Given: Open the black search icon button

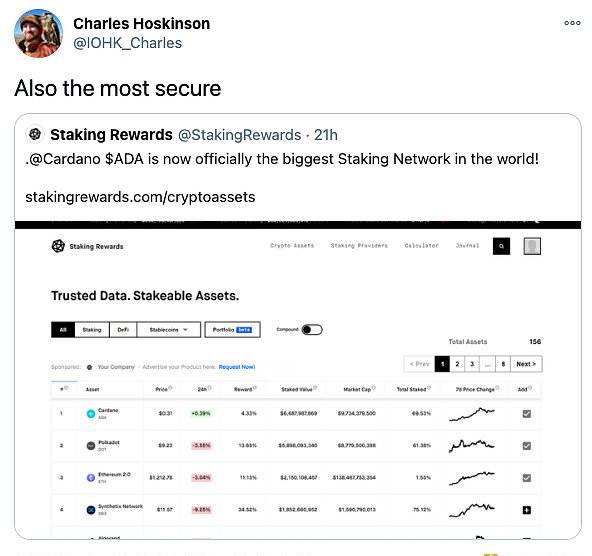Looking at the screenshot, I should [501, 246].
